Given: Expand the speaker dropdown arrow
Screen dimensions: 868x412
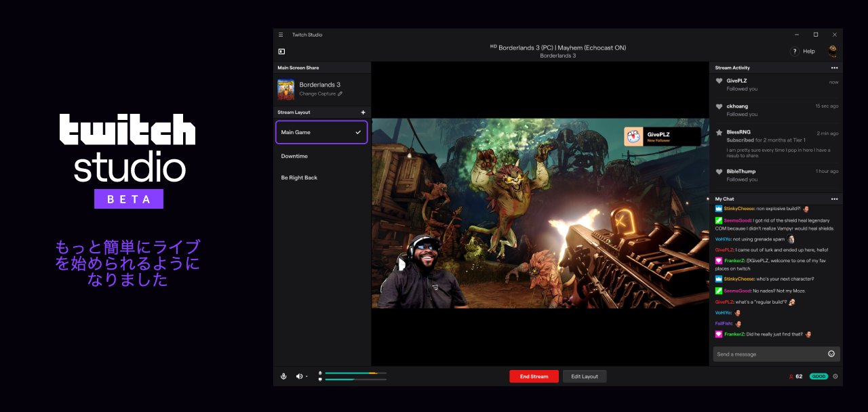Looking at the screenshot, I should click(x=307, y=376).
